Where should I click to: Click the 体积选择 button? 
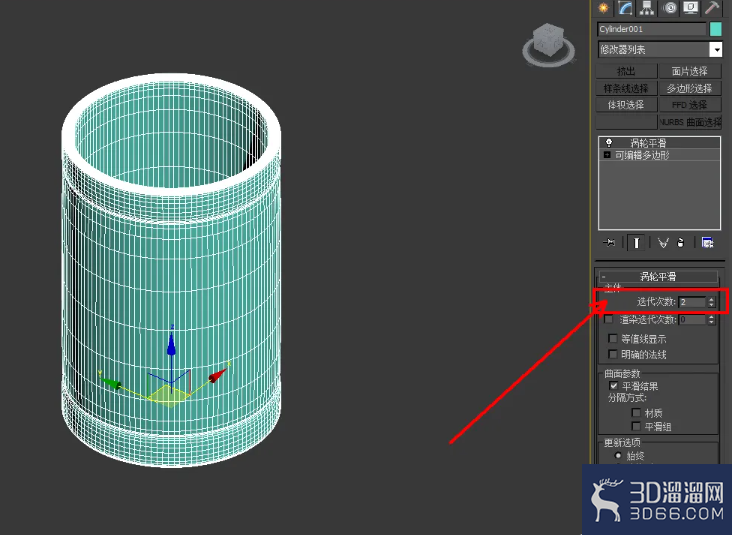click(x=626, y=105)
